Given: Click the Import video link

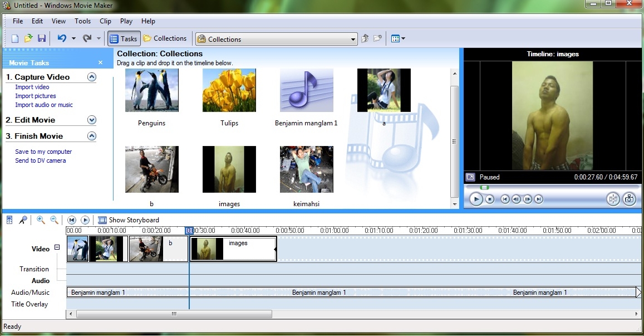Looking at the screenshot, I should (32, 87).
